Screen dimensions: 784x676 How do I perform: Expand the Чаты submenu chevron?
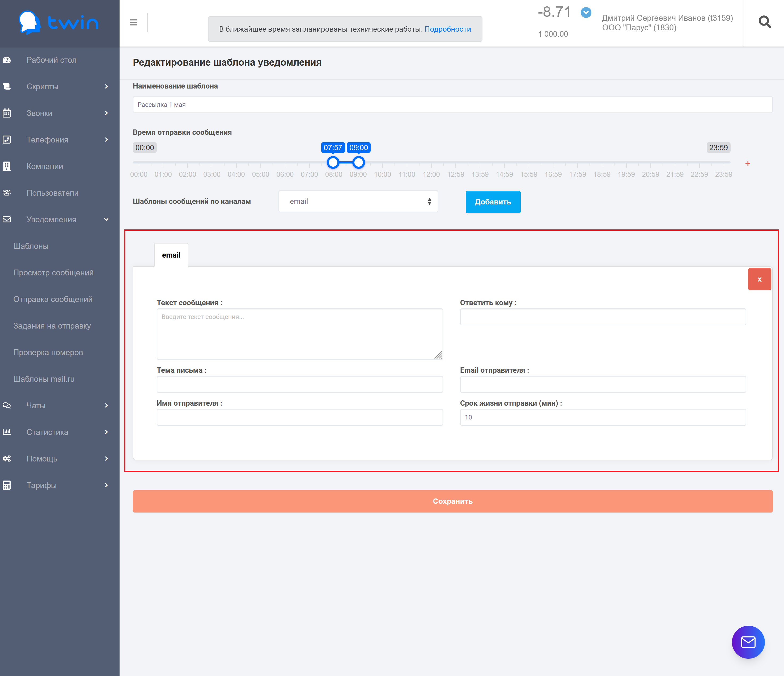click(x=106, y=405)
